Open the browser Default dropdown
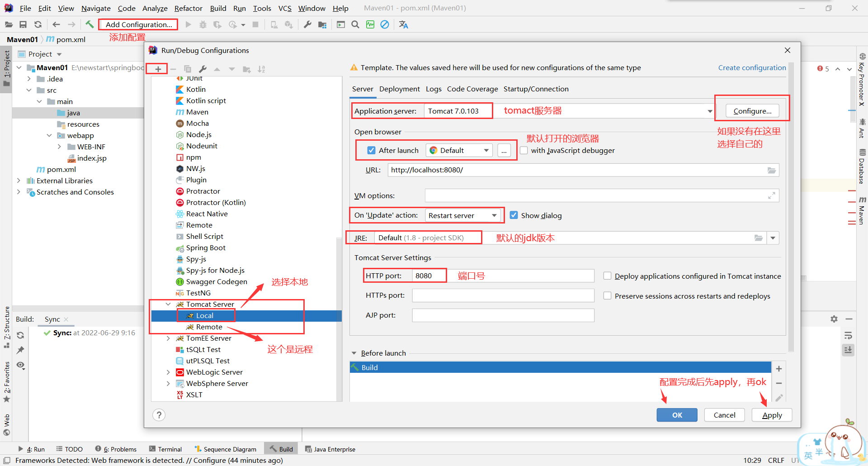Screen dimensions: 868x466 (459, 150)
